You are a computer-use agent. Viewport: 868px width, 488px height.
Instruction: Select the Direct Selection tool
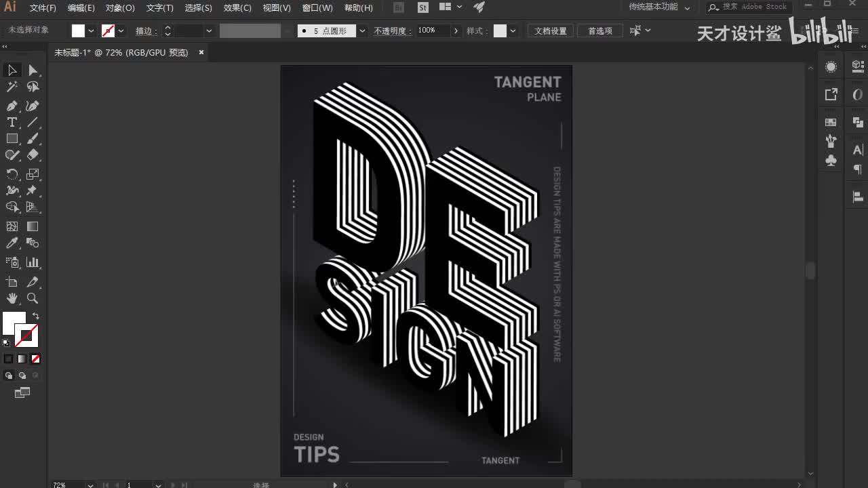(x=33, y=70)
